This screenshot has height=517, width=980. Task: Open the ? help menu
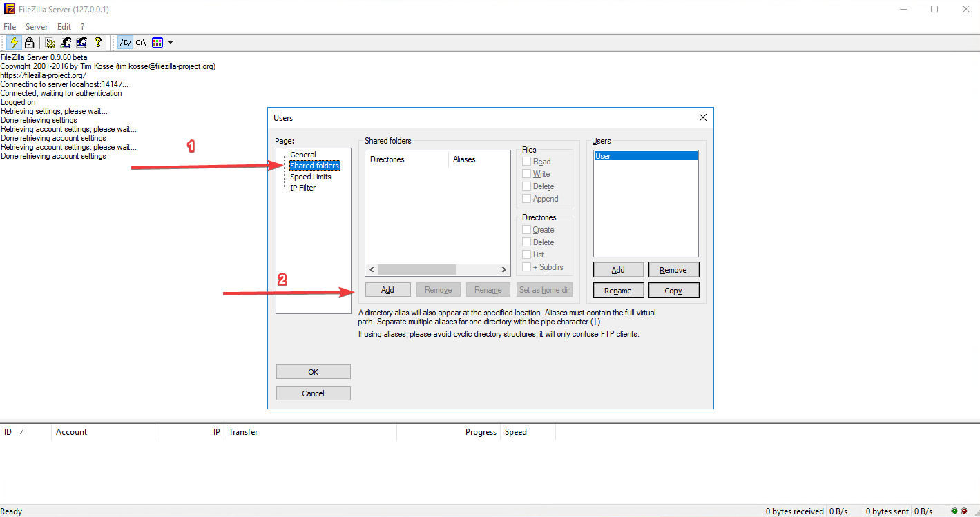82,27
